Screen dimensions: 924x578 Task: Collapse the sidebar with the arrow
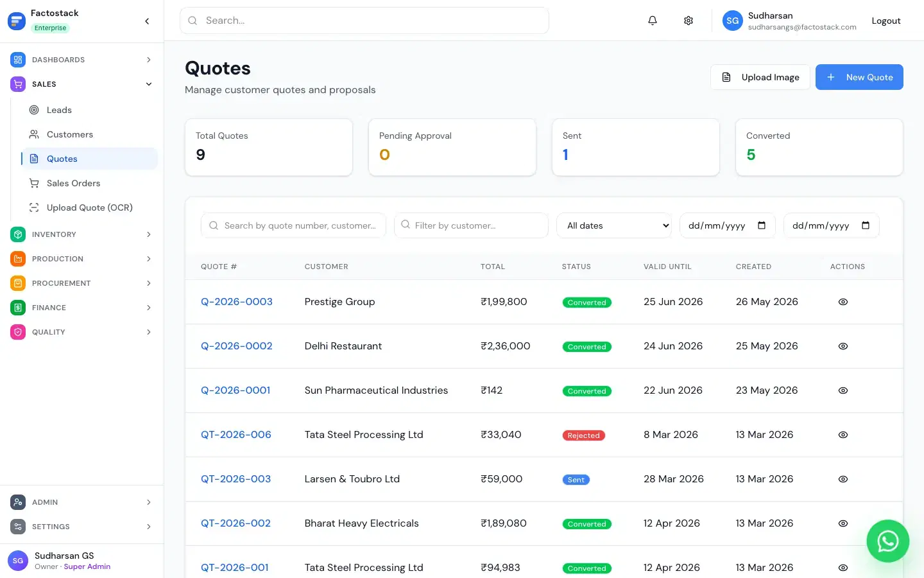click(147, 21)
